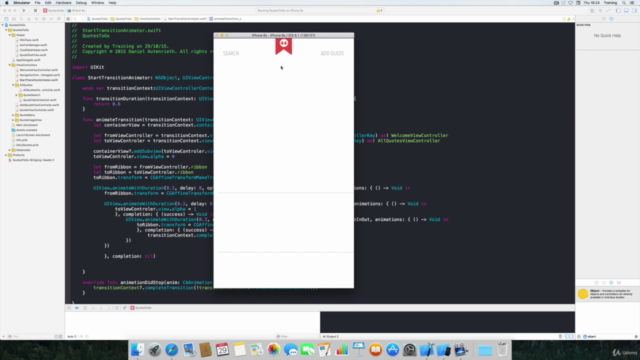Open Messages icon in the dock
The height and width of the screenshot is (360, 640).
(x=291, y=350)
